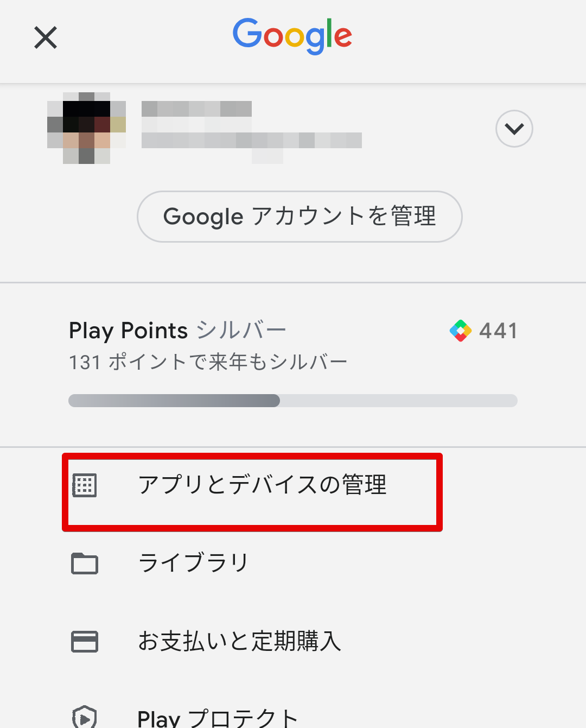Open the account selector next to profile info

point(514,129)
